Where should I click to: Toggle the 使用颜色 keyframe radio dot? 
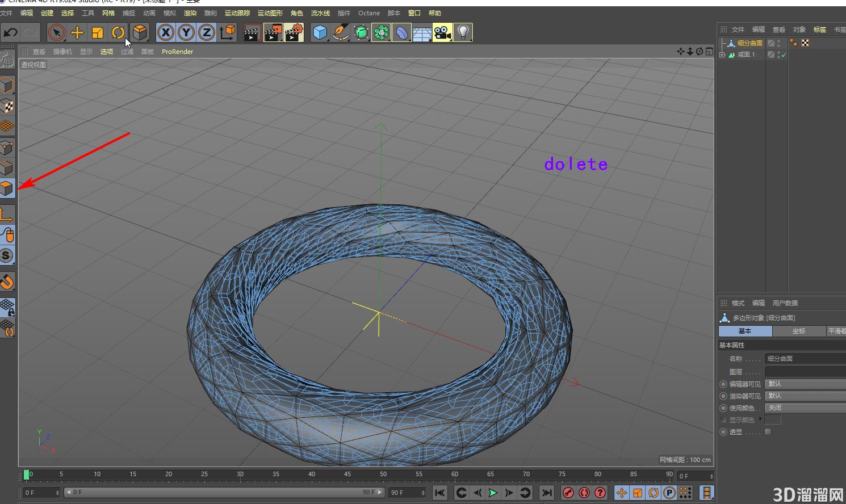723,408
